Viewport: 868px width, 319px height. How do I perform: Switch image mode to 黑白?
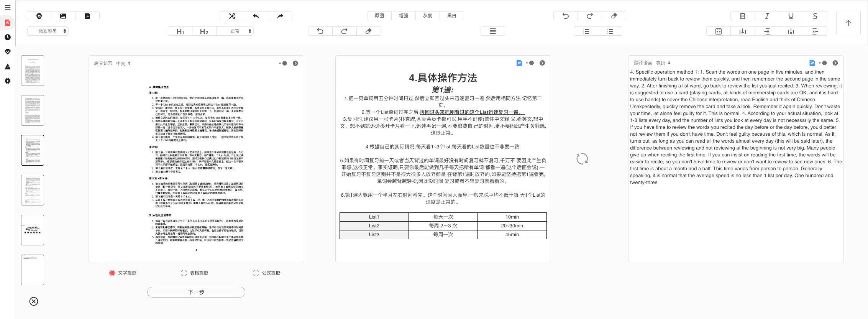click(x=452, y=16)
